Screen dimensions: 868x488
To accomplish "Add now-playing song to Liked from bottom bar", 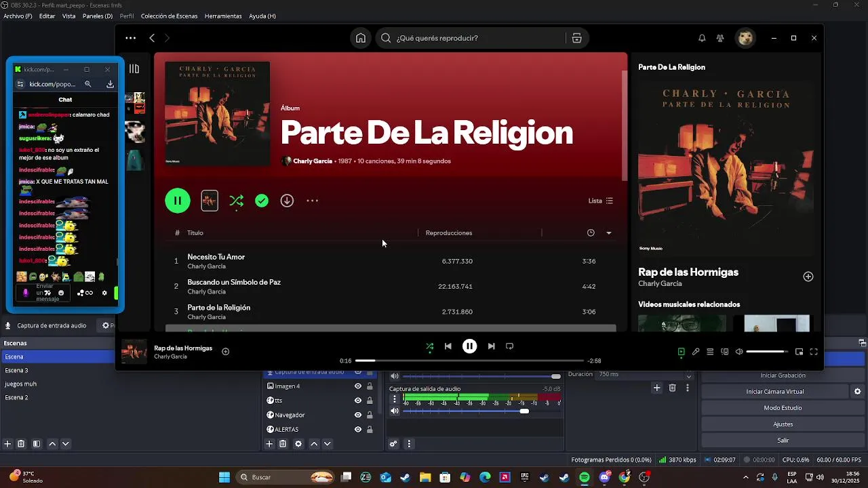I will pos(226,351).
